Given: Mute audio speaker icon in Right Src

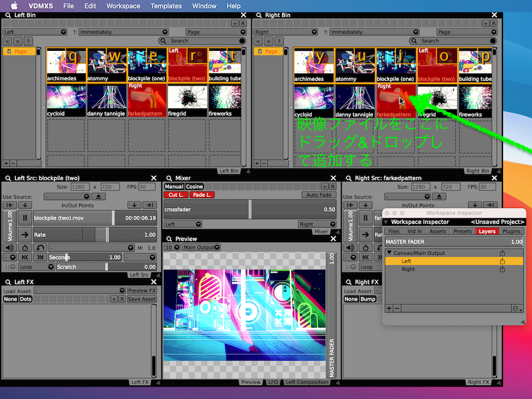Looking at the screenshot, I should click(x=351, y=248).
